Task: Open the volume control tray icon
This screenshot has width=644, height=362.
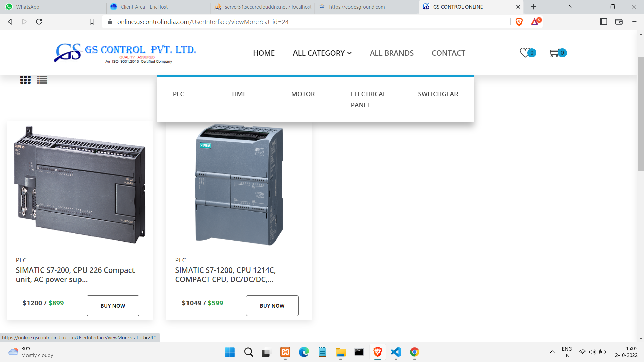Action: 592,352
